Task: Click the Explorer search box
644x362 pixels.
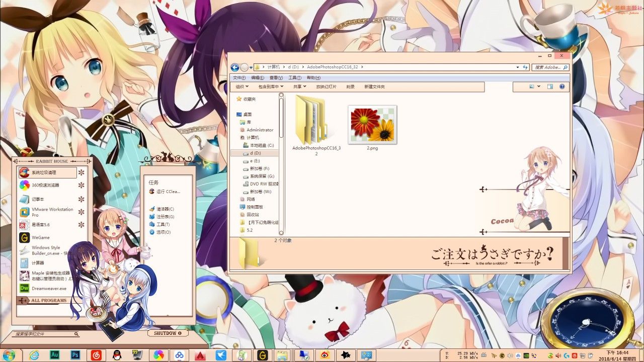Action: pyautogui.click(x=550, y=67)
